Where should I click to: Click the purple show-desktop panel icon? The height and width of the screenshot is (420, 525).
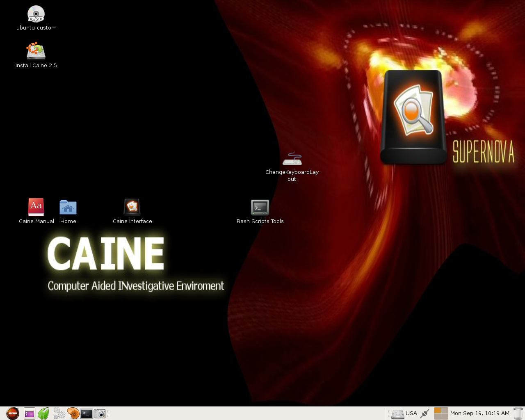click(x=30, y=413)
